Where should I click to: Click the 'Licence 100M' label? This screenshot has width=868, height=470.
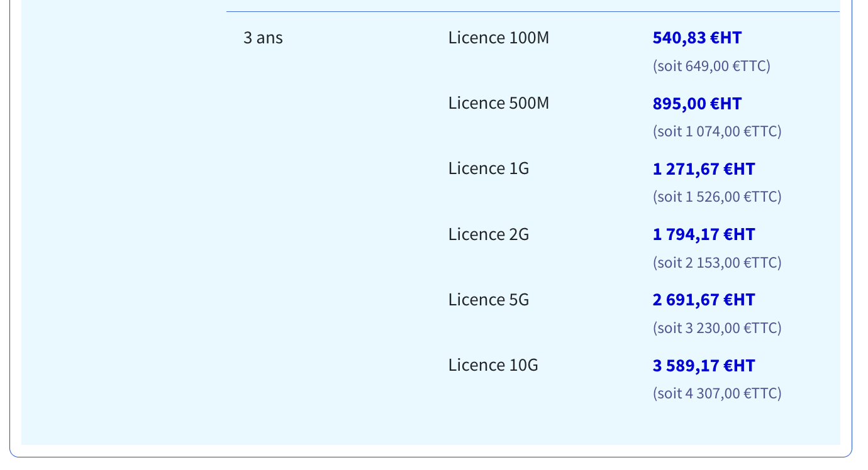point(499,38)
